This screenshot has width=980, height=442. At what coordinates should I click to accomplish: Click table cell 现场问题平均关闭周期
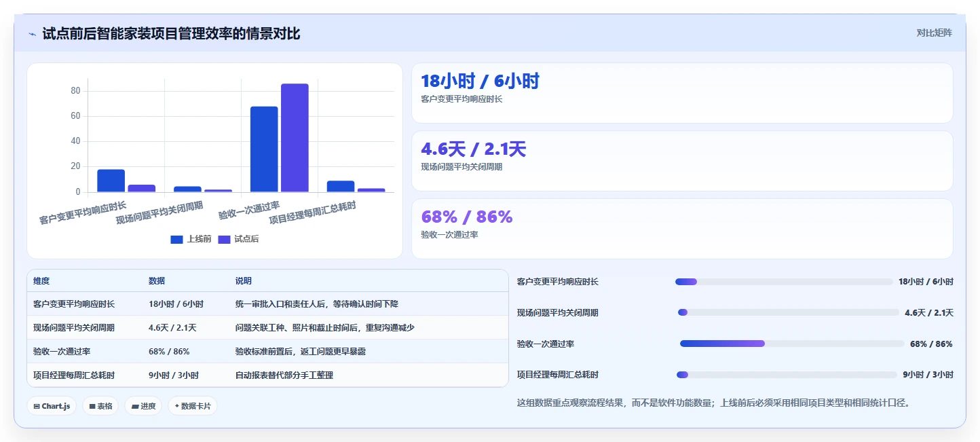point(74,328)
